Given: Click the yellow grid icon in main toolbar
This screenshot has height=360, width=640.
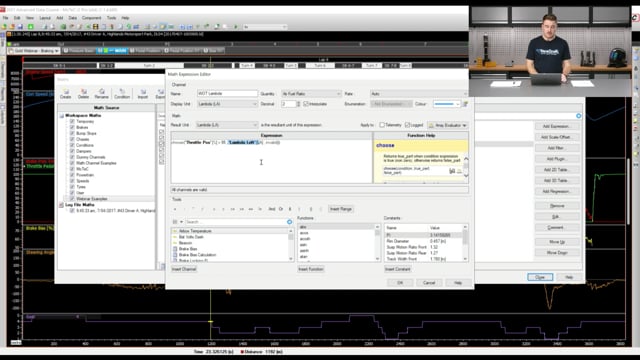Looking at the screenshot, I should 96,27.
